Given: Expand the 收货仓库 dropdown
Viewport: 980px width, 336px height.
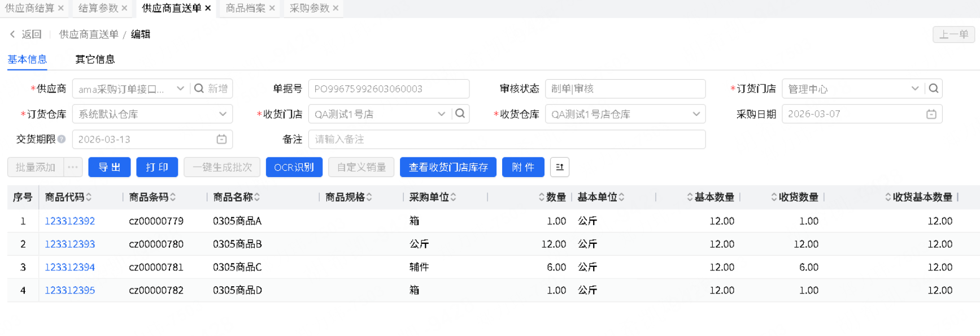Looking at the screenshot, I should 696,114.
